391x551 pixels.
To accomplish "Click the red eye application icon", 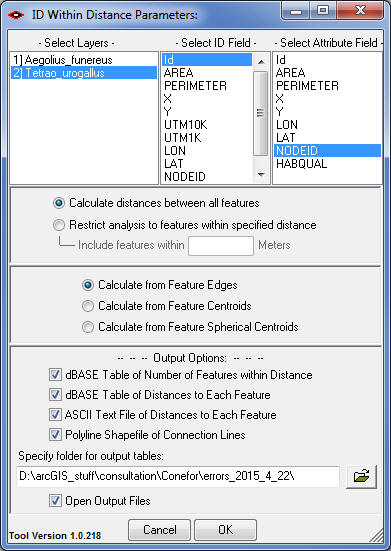I will coord(16,15).
